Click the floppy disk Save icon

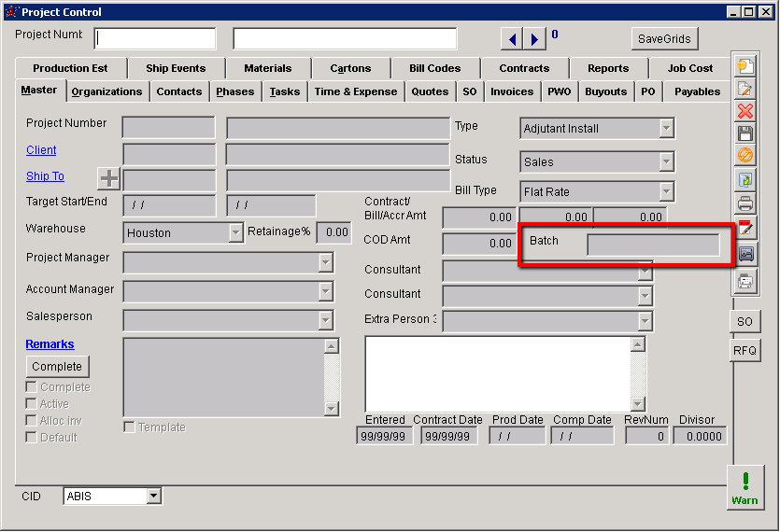pos(745,134)
